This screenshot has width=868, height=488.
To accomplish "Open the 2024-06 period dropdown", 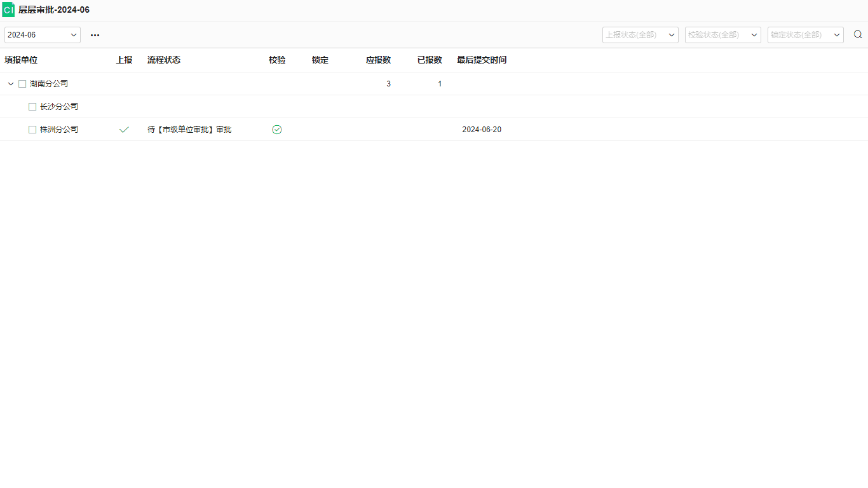I will click(x=43, y=35).
